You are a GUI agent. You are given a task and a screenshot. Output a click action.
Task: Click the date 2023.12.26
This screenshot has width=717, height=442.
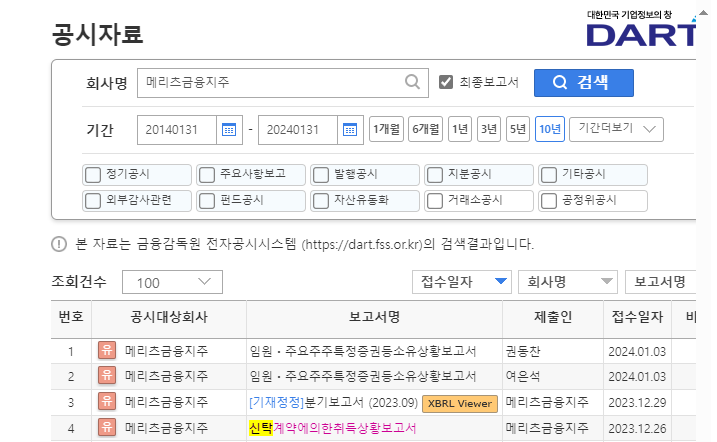click(637, 429)
